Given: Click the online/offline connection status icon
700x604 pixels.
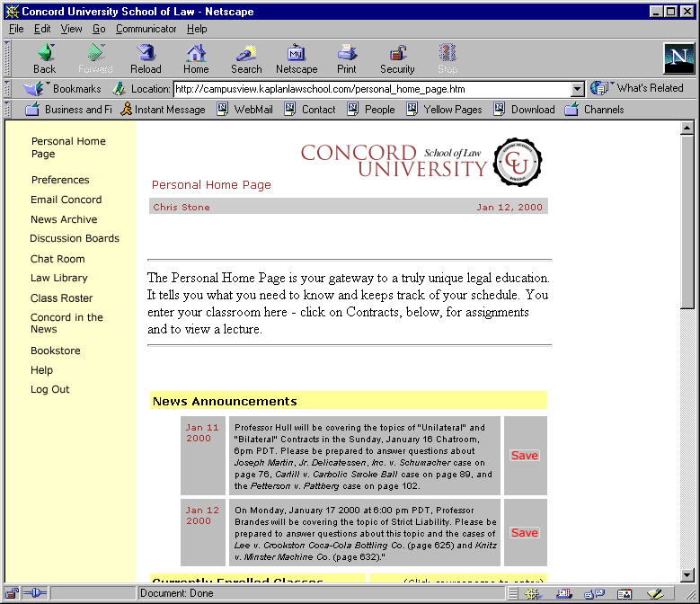Looking at the screenshot, I should pyautogui.click(x=34, y=593).
